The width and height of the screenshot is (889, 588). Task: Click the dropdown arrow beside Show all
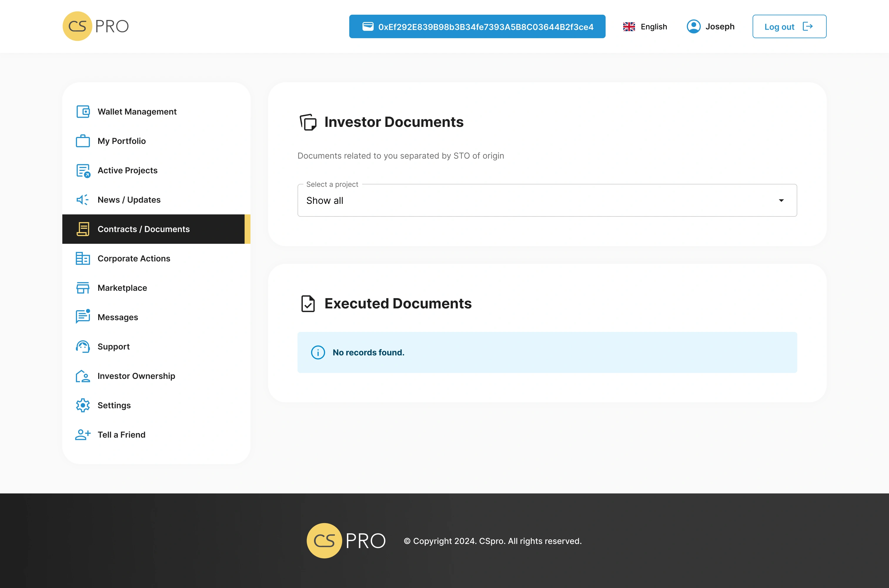pyautogui.click(x=781, y=201)
